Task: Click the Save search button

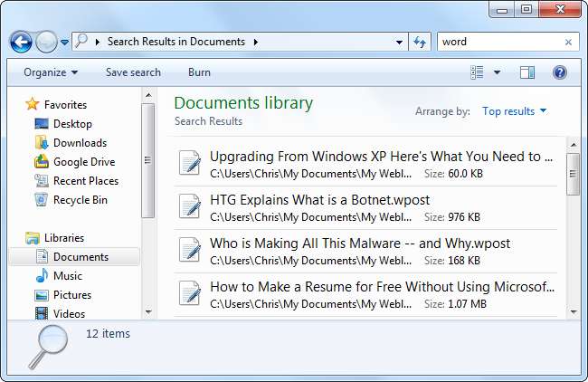Action: coord(133,72)
